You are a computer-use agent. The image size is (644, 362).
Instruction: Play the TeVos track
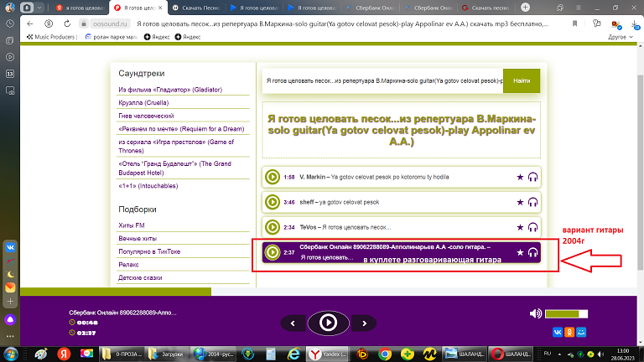pyautogui.click(x=272, y=227)
